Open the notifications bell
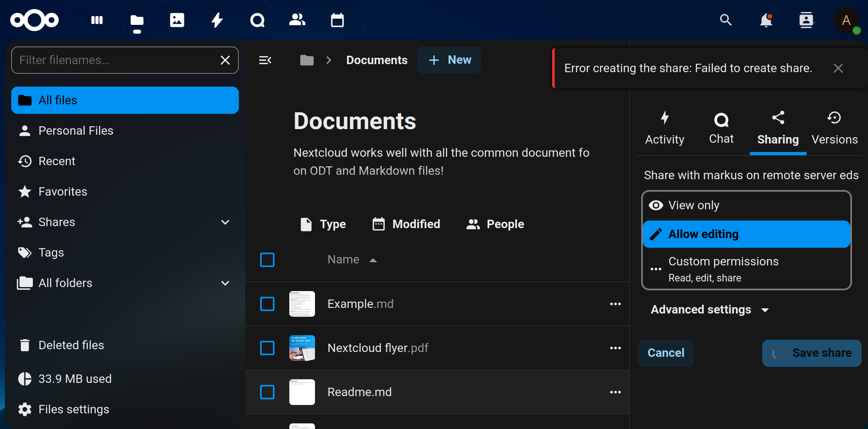Image resolution: width=868 pixels, height=429 pixels. click(766, 20)
